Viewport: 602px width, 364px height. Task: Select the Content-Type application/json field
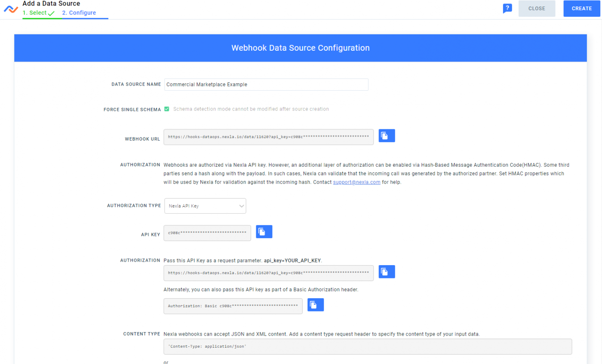click(368, 346)
